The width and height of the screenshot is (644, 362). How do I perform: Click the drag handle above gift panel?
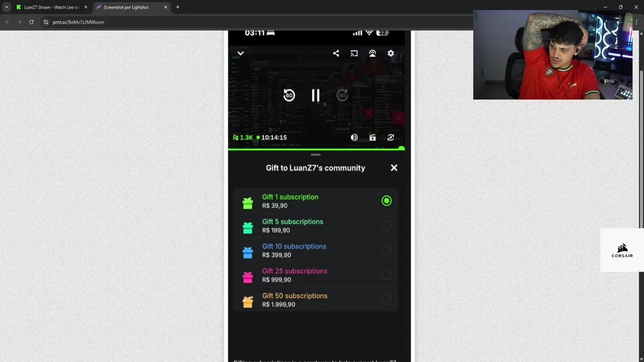coord(315,155)
